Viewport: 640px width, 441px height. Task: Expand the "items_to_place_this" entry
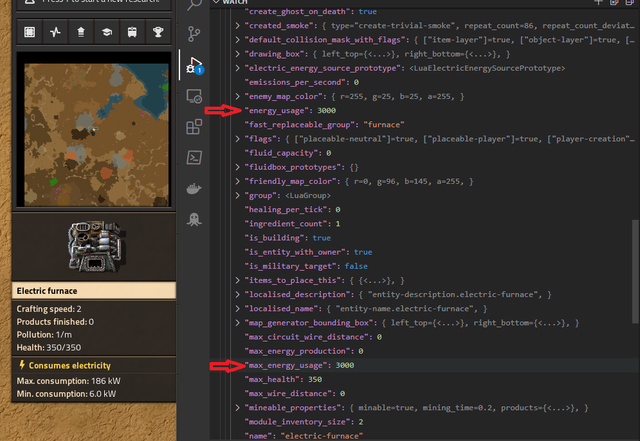[238, 280]
